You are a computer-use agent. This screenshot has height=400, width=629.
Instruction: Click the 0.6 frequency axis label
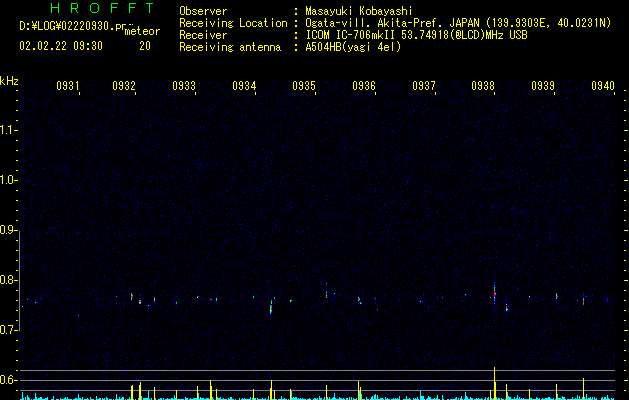7,380
